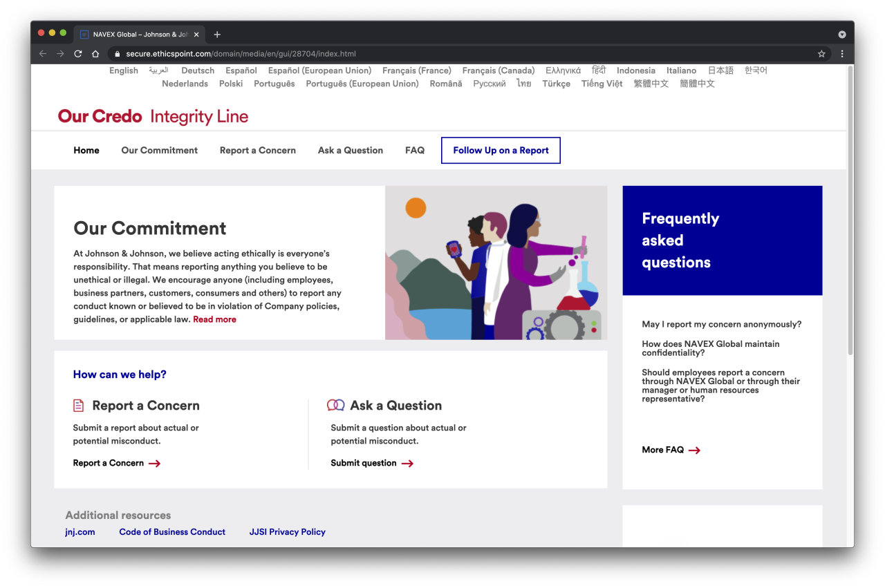Switch language to Deutsch

(x=198, y=70)
